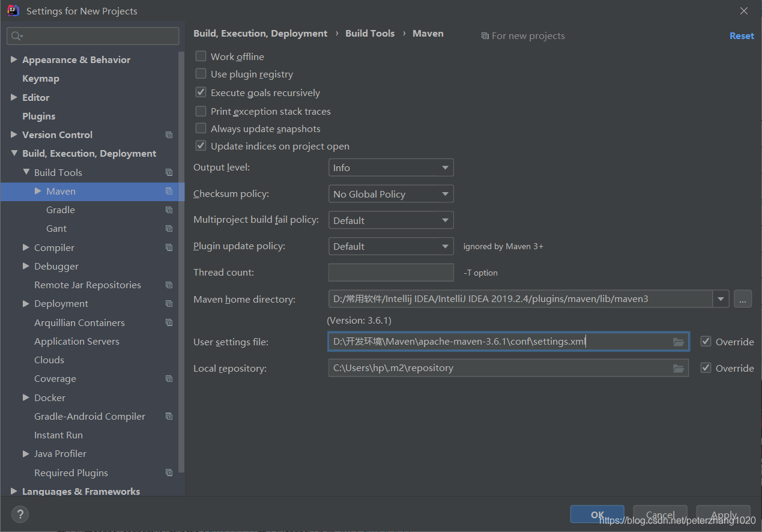
Task: Click the Cancel button
Action: [660, 515]
